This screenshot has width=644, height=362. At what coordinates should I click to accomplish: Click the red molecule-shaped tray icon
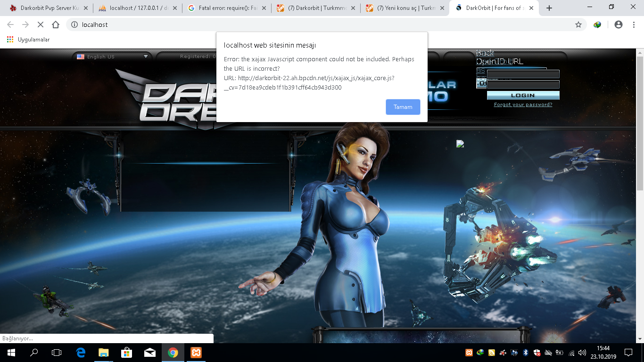tap(503, 353)
